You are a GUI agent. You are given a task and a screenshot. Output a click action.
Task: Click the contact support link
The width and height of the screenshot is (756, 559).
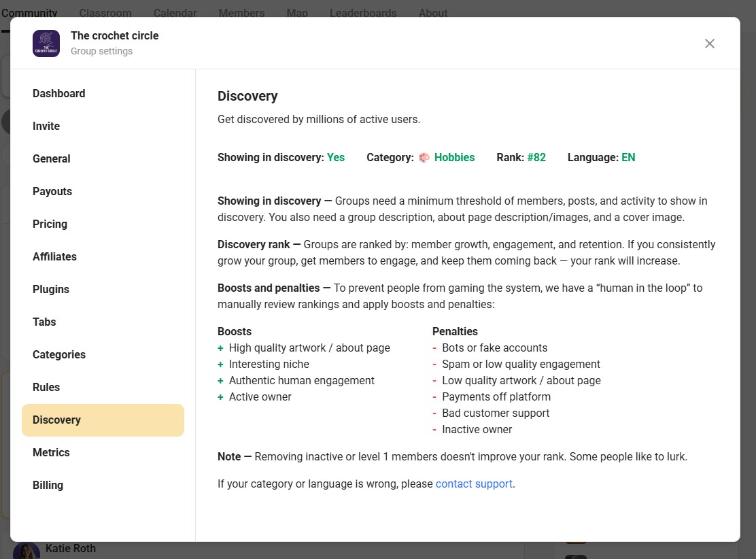[x=474, y=484]
